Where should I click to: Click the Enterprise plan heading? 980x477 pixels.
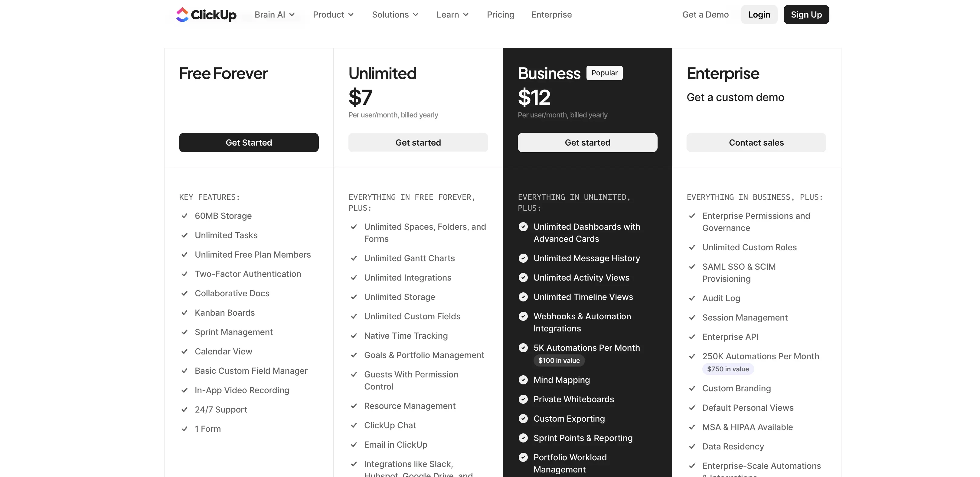(x=723, y=74)
